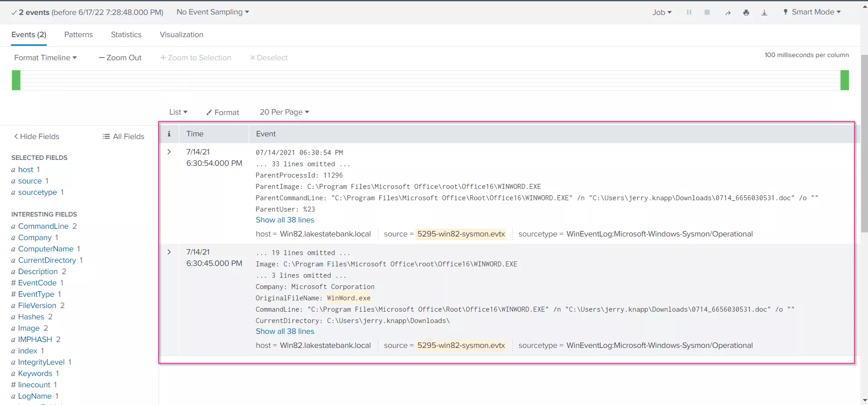Click sourcetype value in second event

[660, 345]
